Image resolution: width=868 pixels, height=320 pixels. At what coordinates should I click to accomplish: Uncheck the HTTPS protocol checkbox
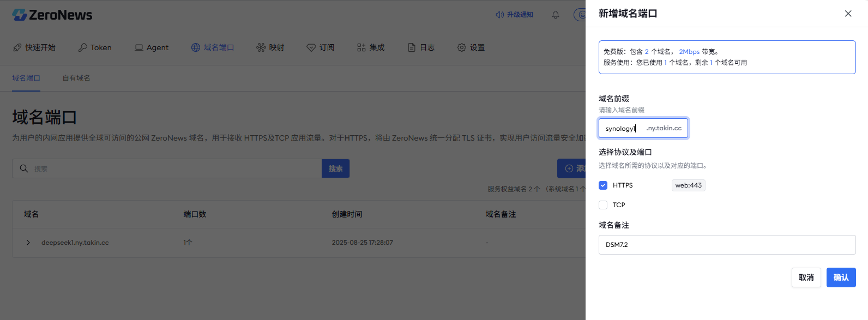tap(603, 185)
